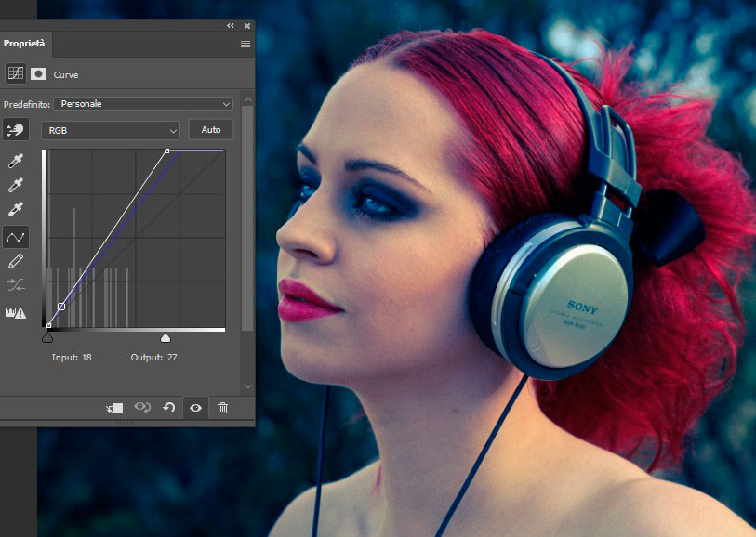View previous state icon
This screenshot has width=756, height=537.
click(x=142, y=408)
